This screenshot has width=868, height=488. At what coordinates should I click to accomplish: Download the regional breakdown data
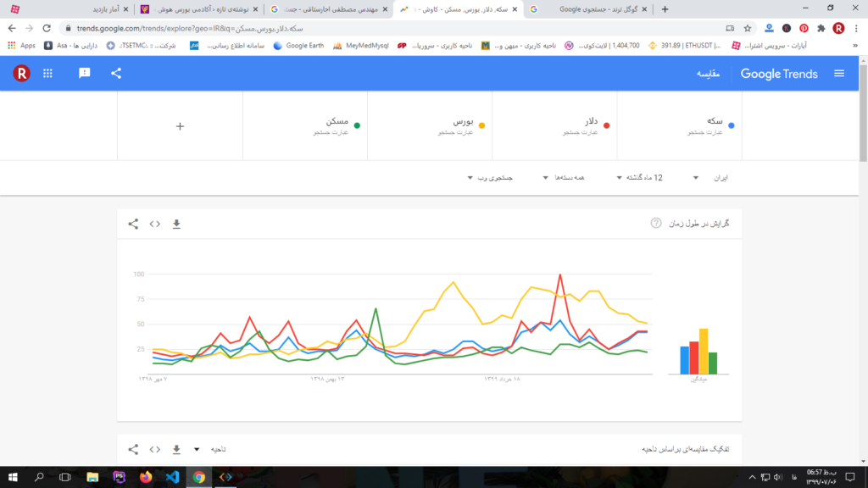click(176, 449)
